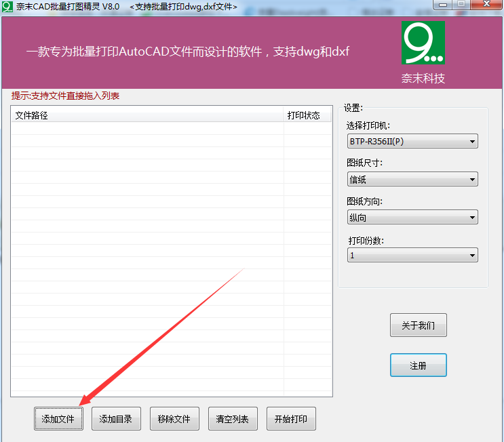Click the app icon in title bar

click(x=7, y=6)
